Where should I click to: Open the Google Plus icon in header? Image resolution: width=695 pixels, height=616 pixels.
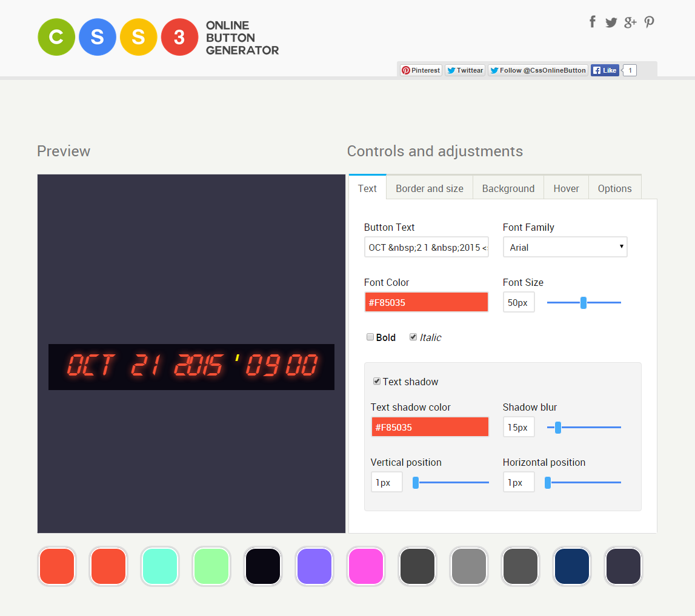pos(630,22)
